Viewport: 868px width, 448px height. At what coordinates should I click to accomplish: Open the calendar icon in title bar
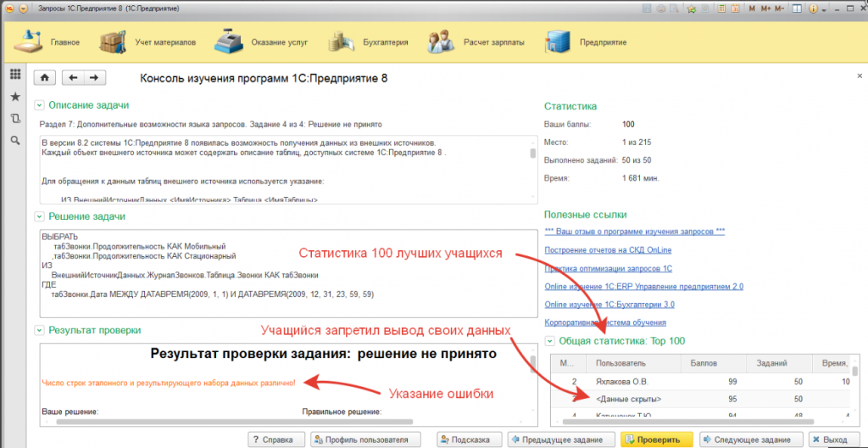click(x=736, y=8)
